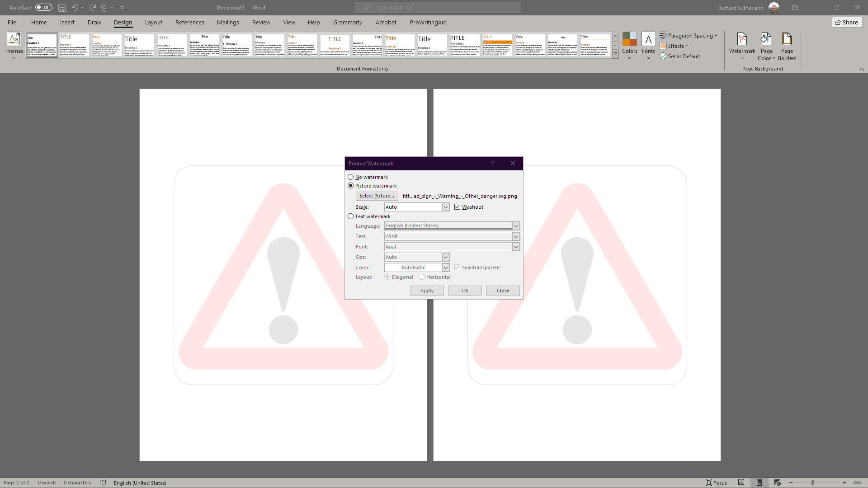
Task: Apply the watermark settings
Action: (x=427, y=291)
